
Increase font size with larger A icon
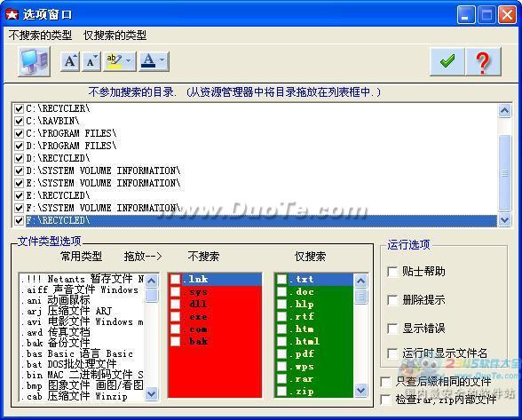tap(70, 61)
